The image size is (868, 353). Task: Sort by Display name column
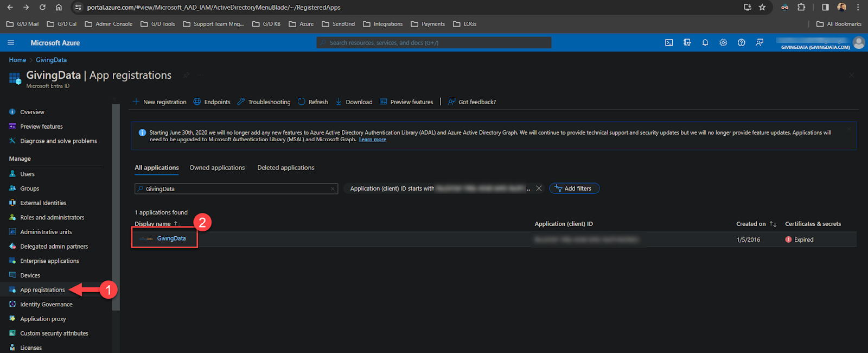pos(156,224)
